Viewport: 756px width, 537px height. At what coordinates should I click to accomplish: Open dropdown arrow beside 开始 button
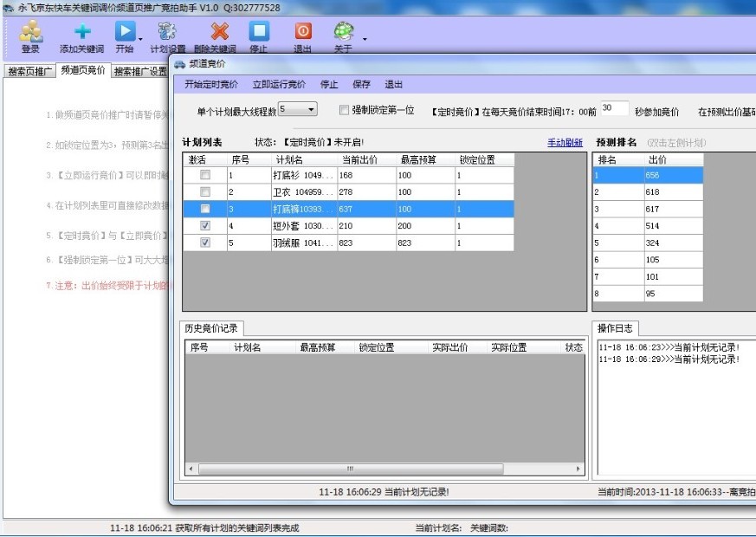point(140,39)
